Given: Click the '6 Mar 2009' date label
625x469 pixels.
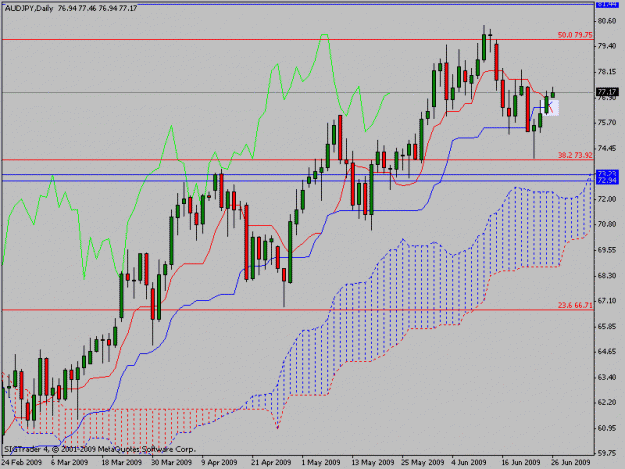Looking at the screenshot, I should pyautogui.click(x=69, y=462).
